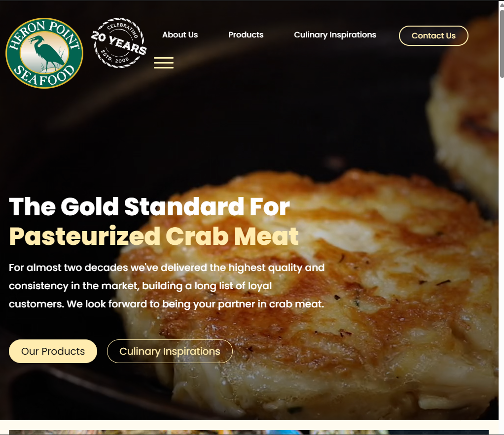This screenshot has height=435, width=504.
Task: Click the white "The Gold Standard For" headline
Action: pyautogui.click(x=149, y=206)
